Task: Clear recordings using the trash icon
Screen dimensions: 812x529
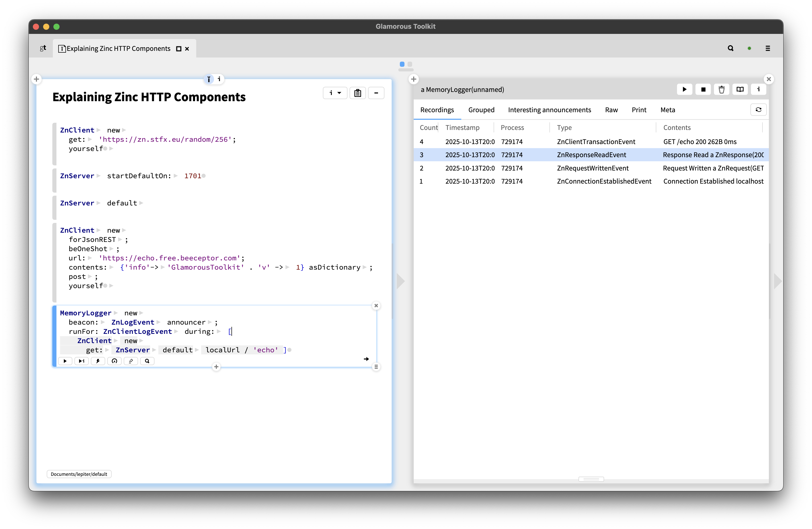Action: (722, 89)
